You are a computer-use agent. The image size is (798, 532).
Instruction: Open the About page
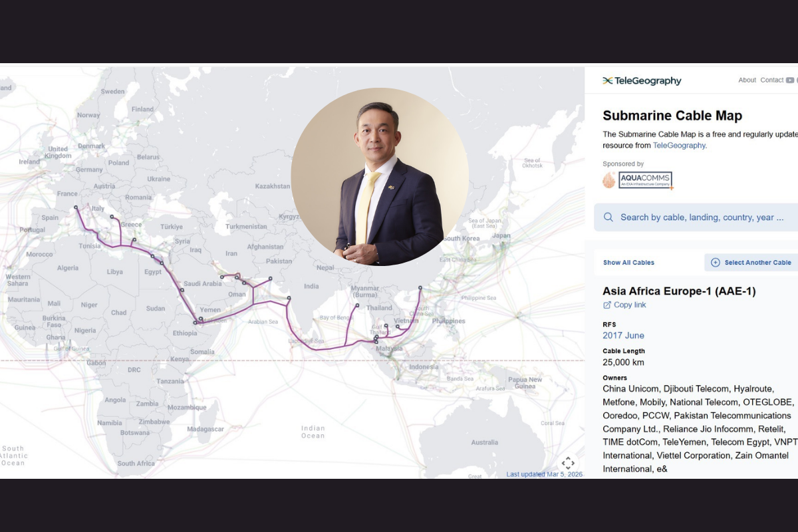click(x=747, y=80)
